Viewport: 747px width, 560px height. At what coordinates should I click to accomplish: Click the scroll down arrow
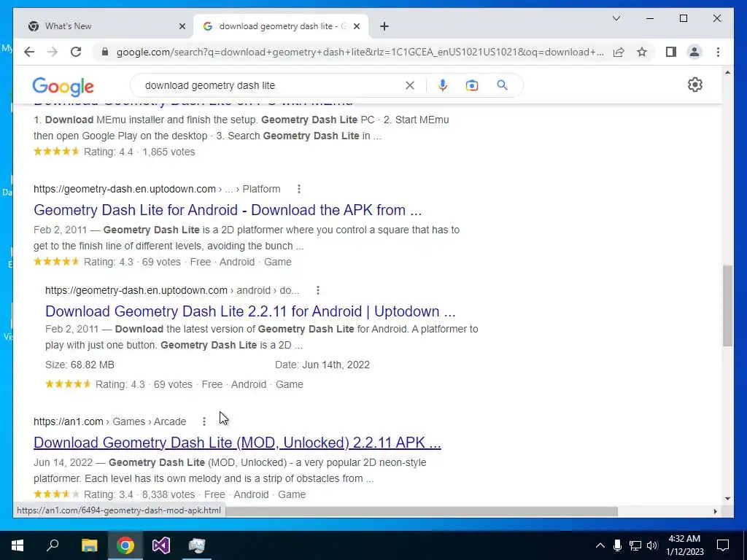pyautogui.click(x=727, y=499)
